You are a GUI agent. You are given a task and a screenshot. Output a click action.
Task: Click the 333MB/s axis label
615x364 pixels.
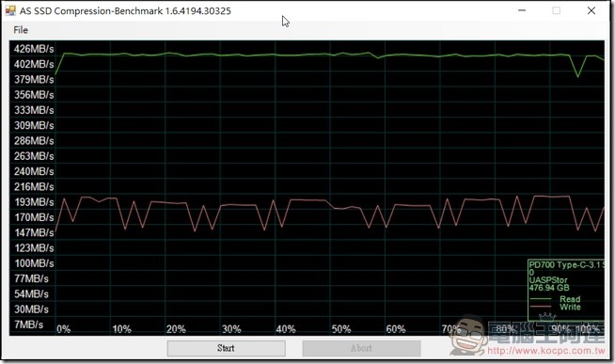[x=34, y=110]
